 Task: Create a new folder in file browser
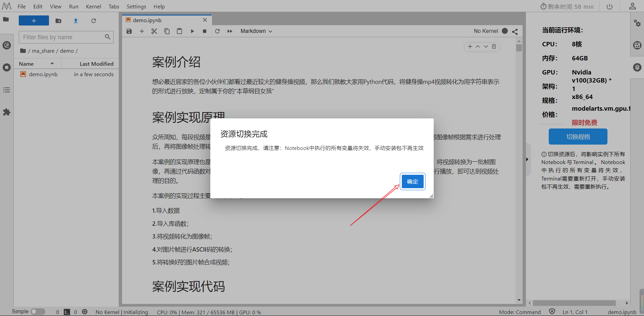click(x=58, y=21)
